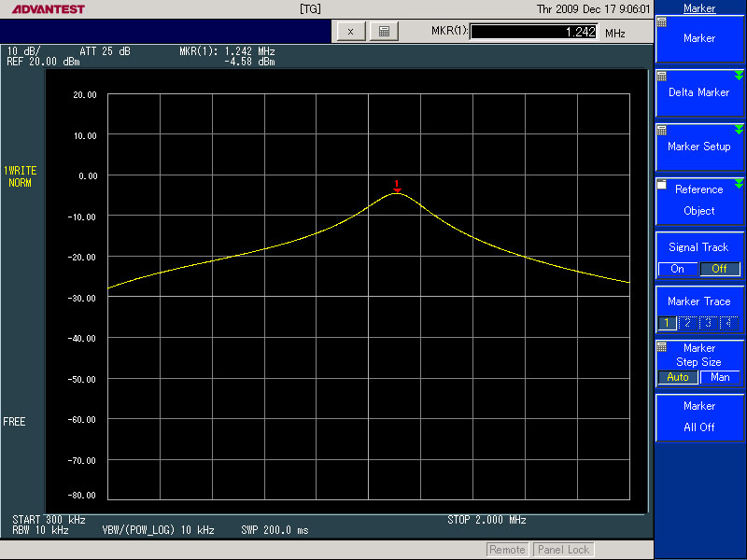
Task: Click the calculator keypad icon button
Action: coord(383,32)
